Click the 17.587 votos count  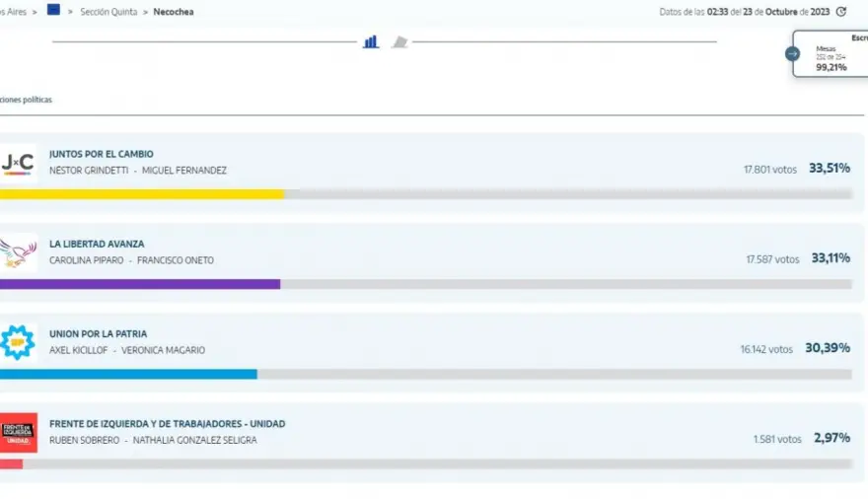click(772, 259)
